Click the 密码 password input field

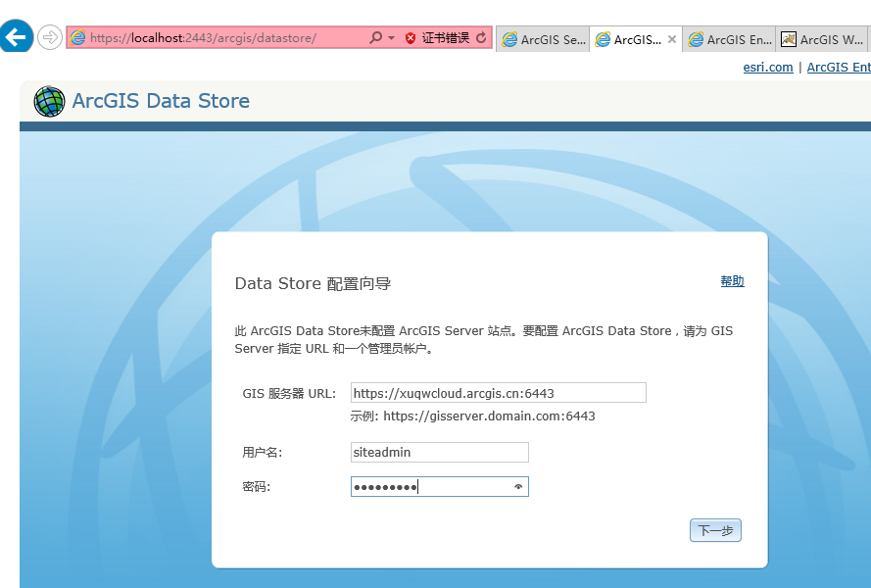439,487
